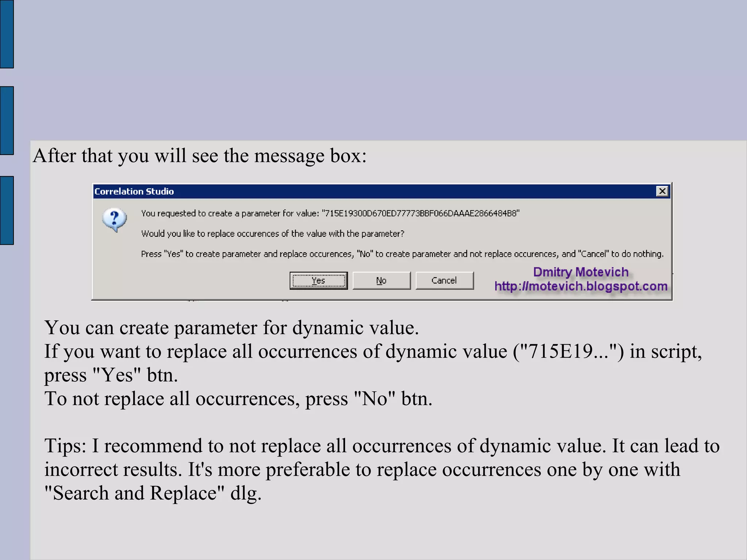Click the Yes button in Correlation Studio
The width and height of the screenshot is (747, 560).
tap(318, 280)
